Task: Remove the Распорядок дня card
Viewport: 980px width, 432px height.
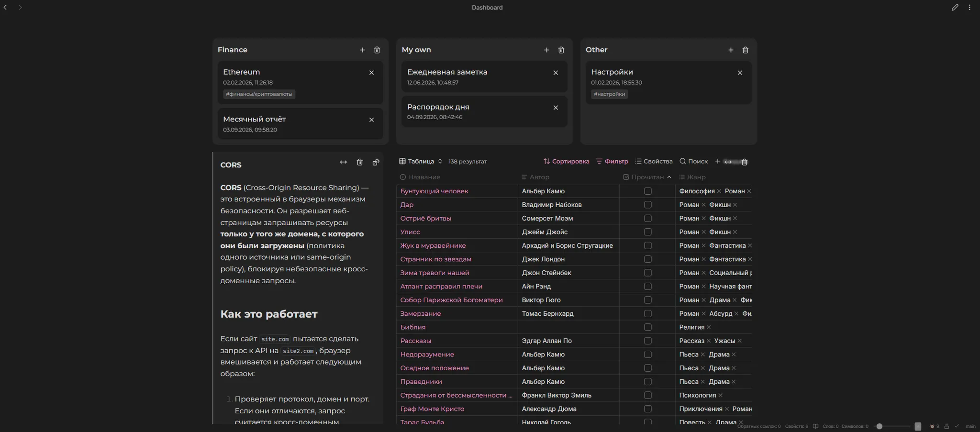Action: coord(556,108)
